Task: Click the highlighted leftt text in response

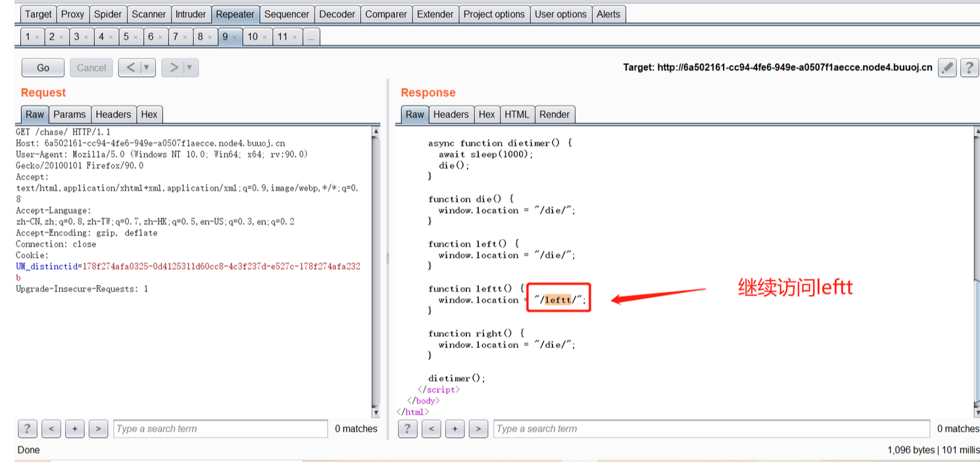Action: (558, 300)
